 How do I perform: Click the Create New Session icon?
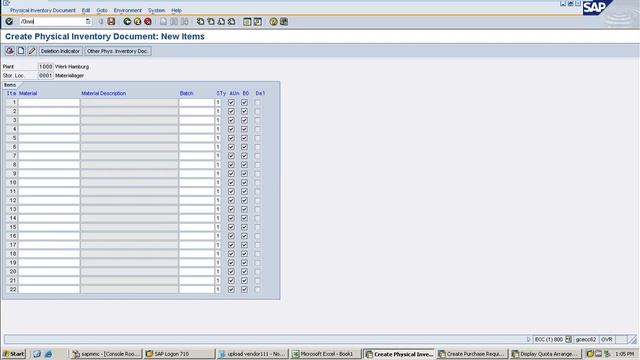[247, 22]
